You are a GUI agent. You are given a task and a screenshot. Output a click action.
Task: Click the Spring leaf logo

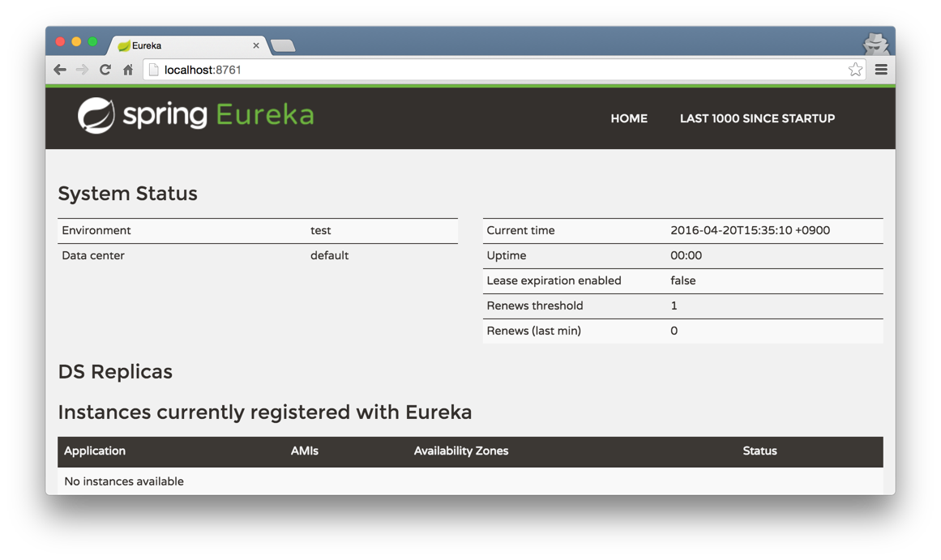(x=96, y=115)
